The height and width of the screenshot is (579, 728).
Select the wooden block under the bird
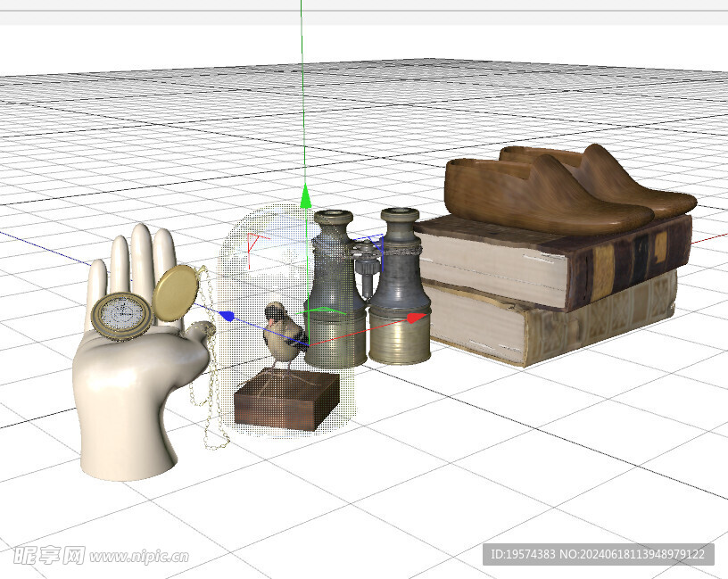(287, 401)
